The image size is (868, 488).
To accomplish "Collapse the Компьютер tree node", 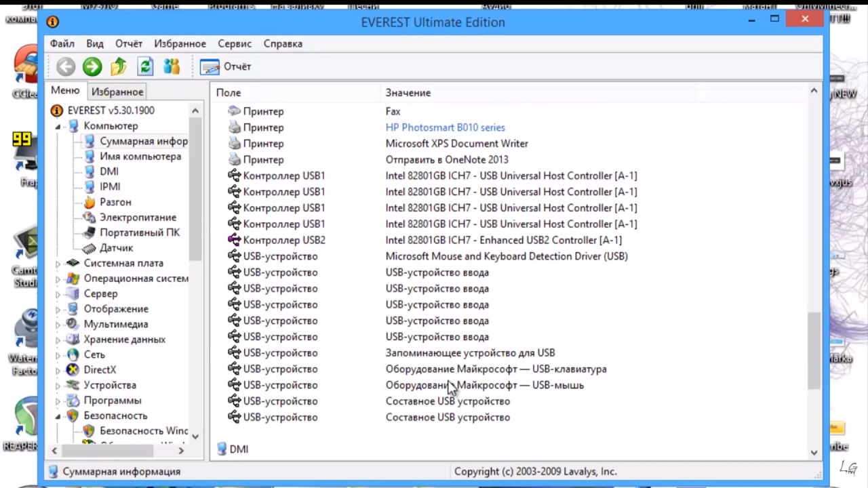I will (x=58, y=126).
